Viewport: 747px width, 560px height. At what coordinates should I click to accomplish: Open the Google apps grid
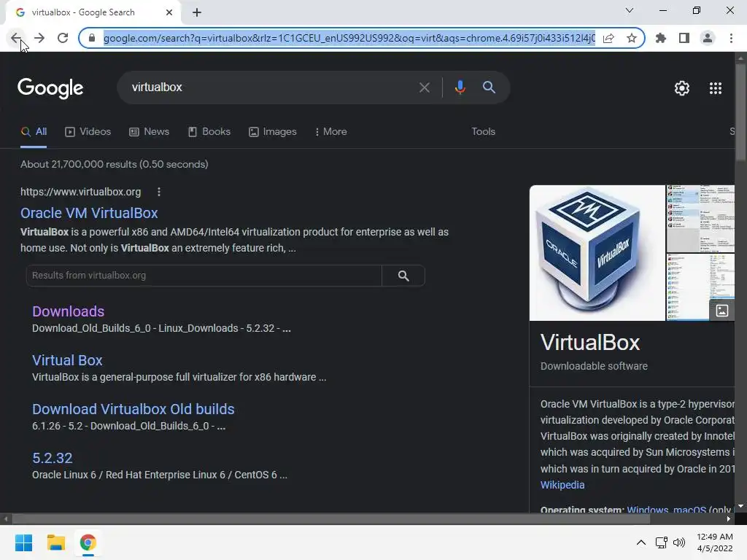716,88
